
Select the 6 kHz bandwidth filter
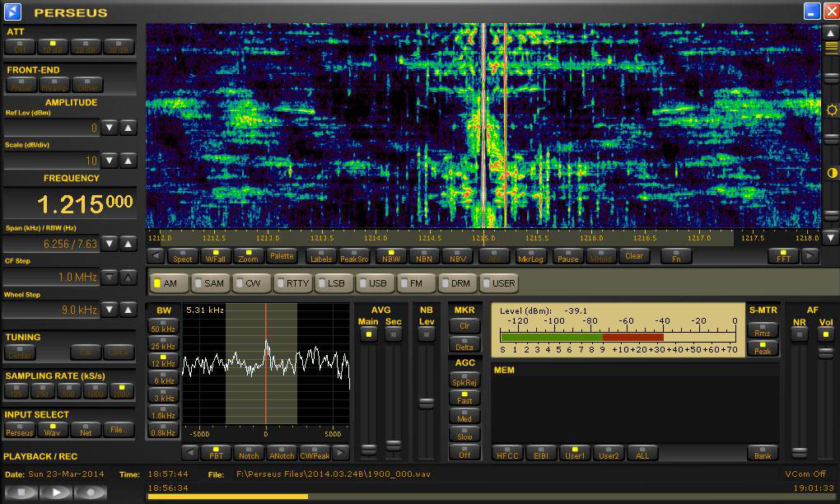[x=163, y=378]
